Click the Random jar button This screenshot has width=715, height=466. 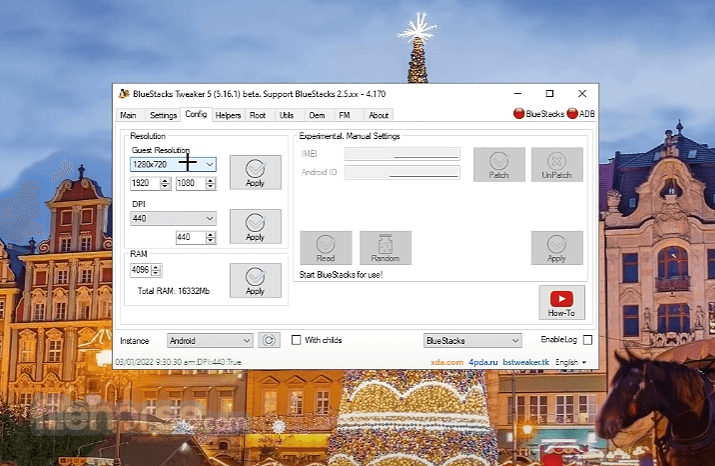point(385,248)
